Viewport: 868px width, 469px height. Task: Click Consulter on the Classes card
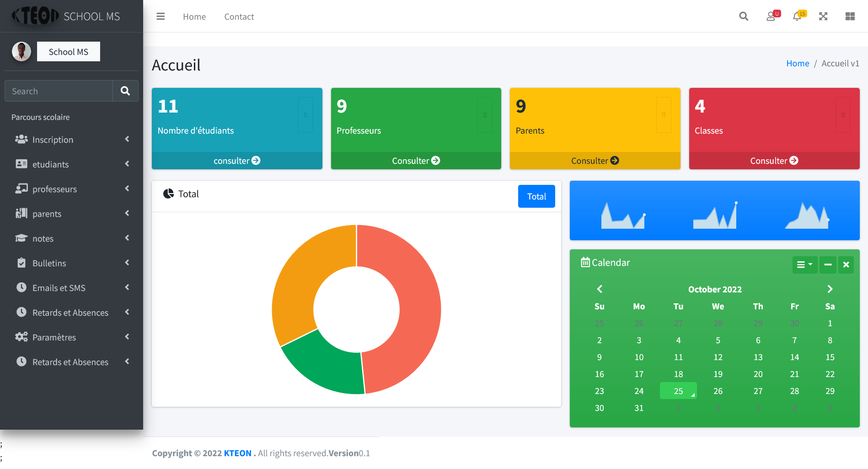pos(774,161)
